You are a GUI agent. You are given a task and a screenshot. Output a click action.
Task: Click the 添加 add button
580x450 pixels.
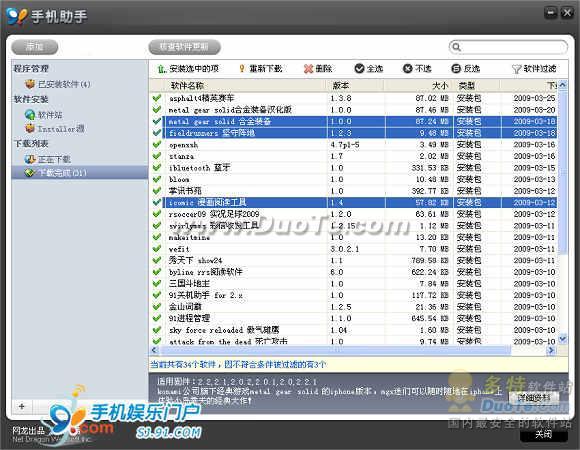click(x=35, y=47)
